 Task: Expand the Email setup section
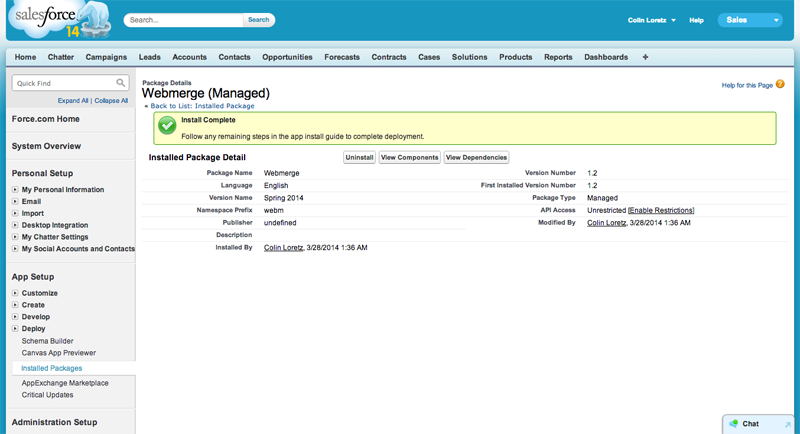(15, 201)
